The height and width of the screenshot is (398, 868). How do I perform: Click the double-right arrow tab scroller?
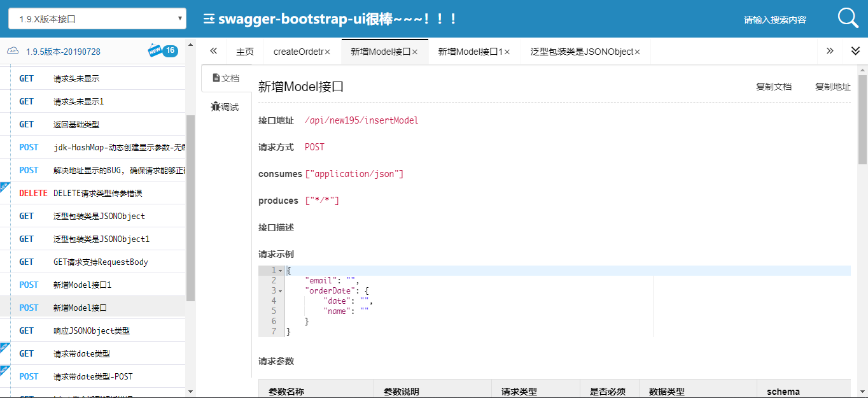pos(830,51)
